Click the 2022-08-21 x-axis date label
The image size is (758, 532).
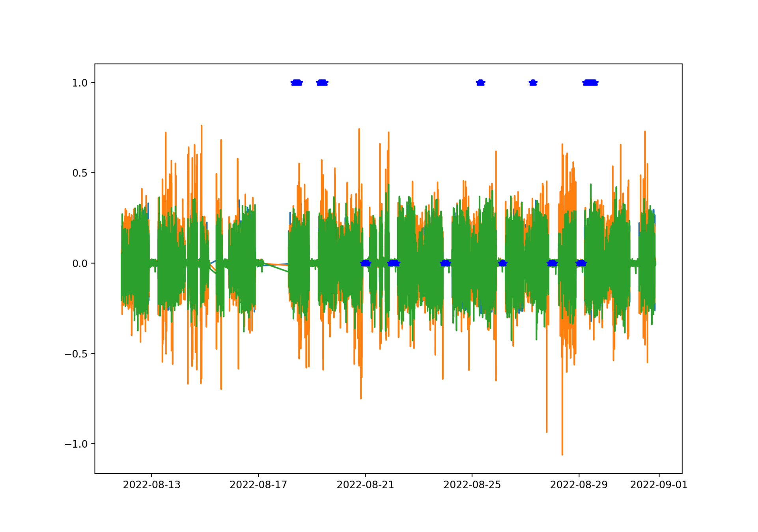(x=365, y=485)
